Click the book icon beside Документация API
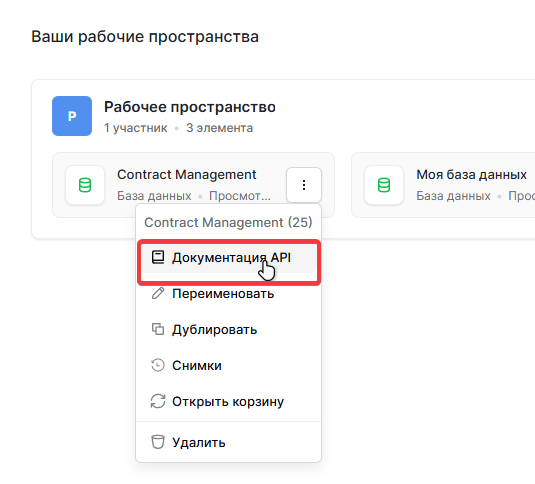 tap(158, 258)
